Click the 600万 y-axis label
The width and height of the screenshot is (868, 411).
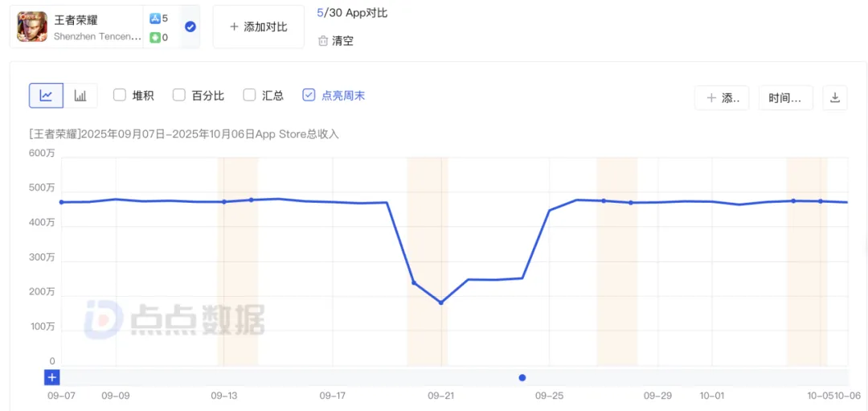[42, 154]
